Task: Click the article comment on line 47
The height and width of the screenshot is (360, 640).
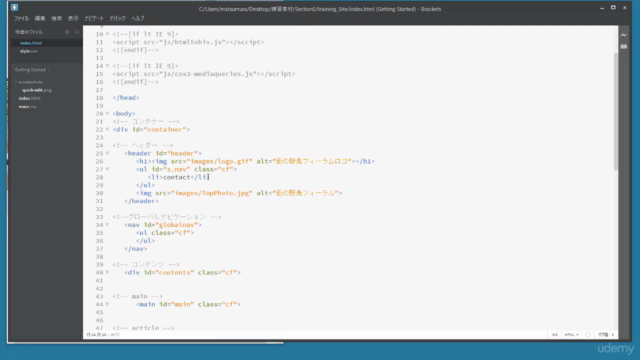Action: [x=143, y=328]
